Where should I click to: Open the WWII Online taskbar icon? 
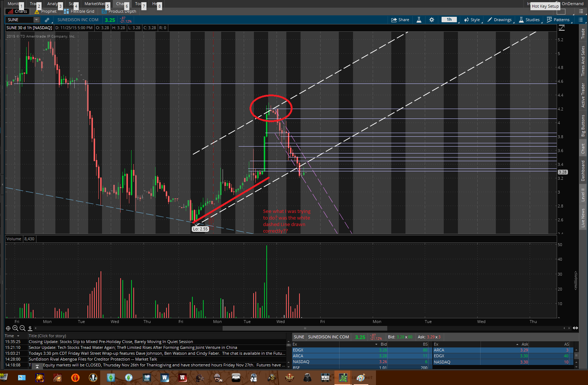coord(325,378)
